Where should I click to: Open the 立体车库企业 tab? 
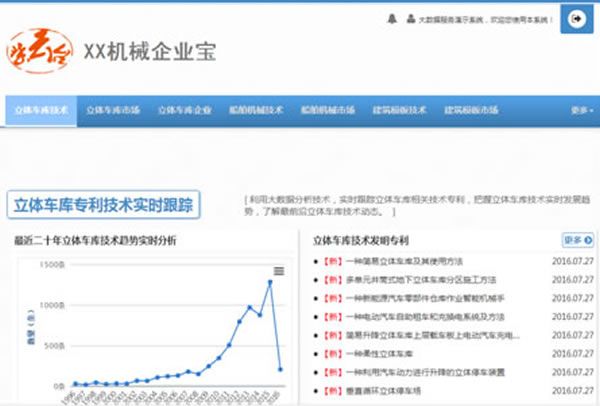pos(184,110)
